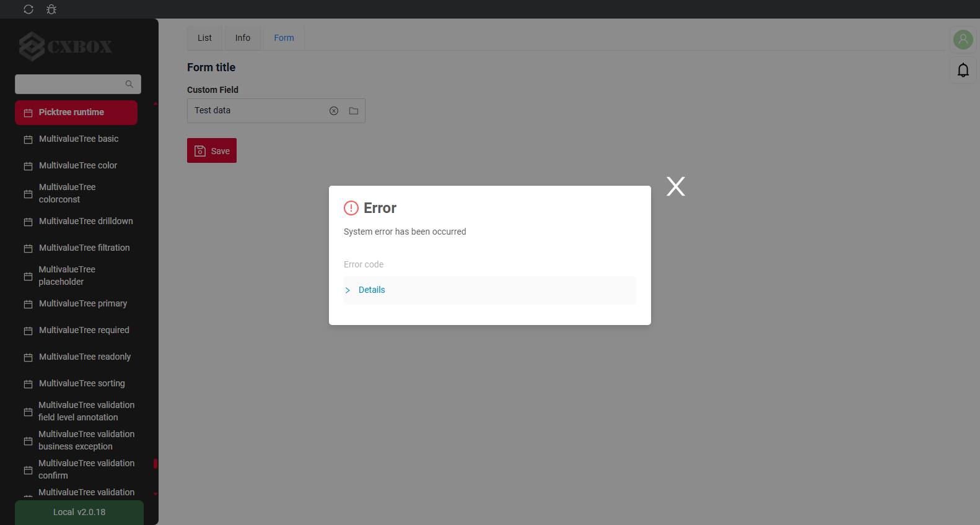Open MultivalueTree validation confirm
Viewport: 980px width, 525px height.
[x=76, y=469]
